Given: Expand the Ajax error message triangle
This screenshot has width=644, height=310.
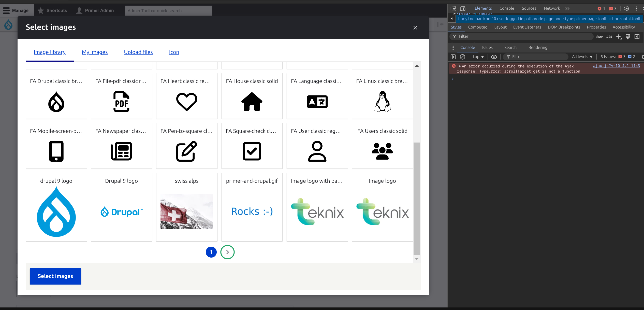Looking at the screenshot, I should coord(460,66).
